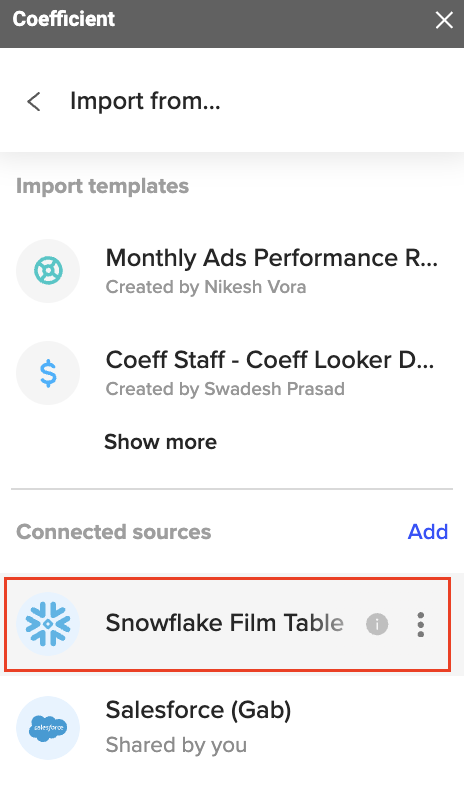Click the Salesforce cloud logo icon

(48, 728)
